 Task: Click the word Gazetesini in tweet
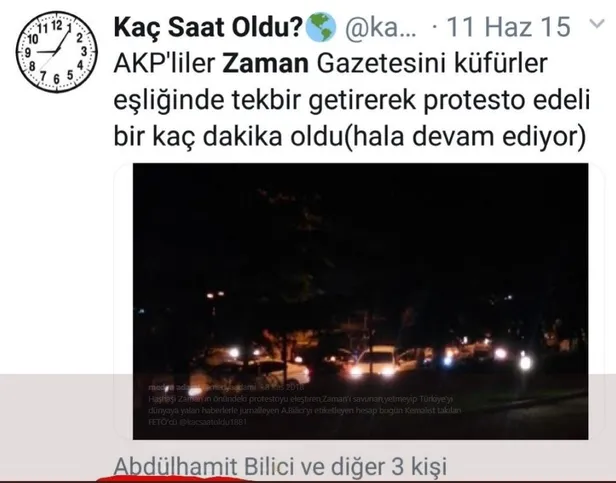[381, 64]
